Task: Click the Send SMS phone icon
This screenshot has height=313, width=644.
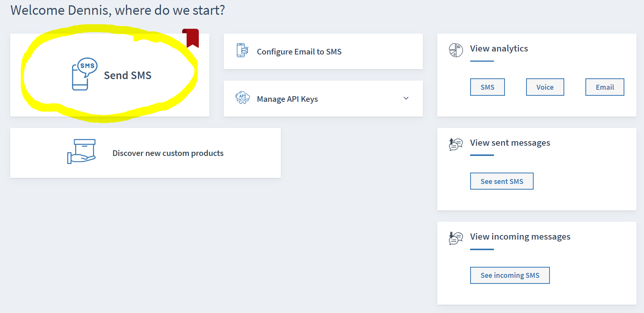Action: coord(85,74)
